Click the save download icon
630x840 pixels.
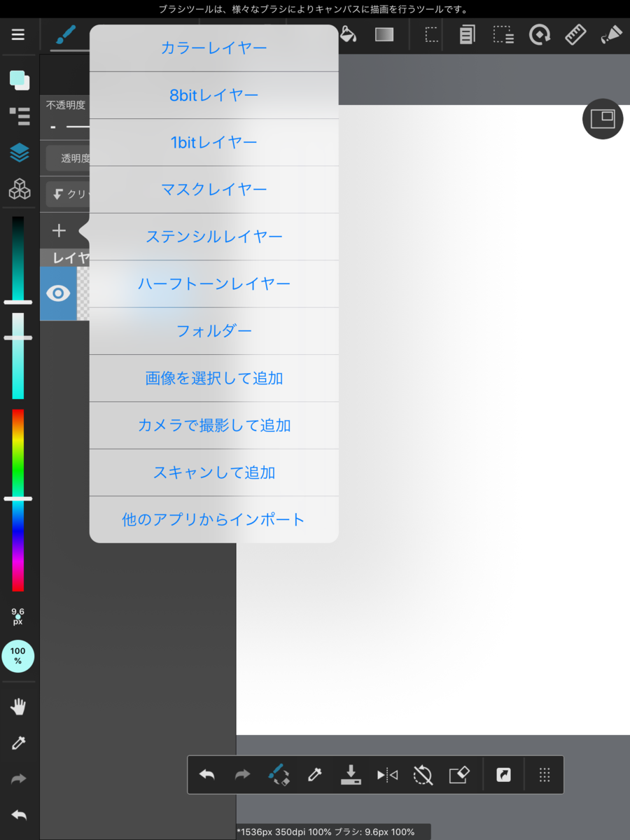pyautogui.click(x=351, y=775)
